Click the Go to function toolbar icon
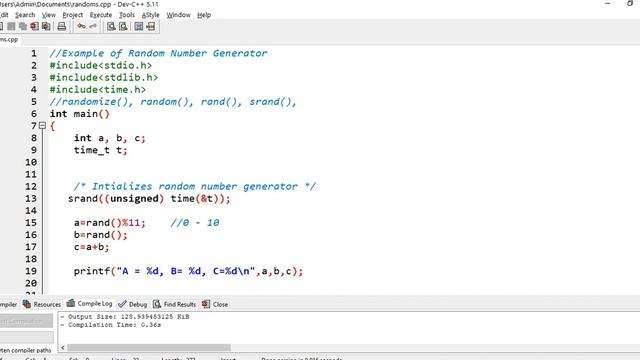 click(x=139, y=27)
